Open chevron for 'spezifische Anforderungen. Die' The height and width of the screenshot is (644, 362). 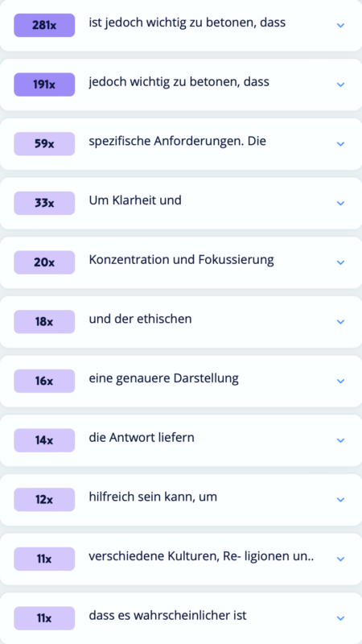(340, 144)
